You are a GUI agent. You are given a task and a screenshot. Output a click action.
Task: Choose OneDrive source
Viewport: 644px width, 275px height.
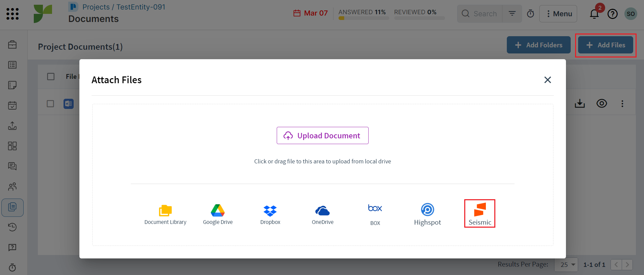pos(323,215)
